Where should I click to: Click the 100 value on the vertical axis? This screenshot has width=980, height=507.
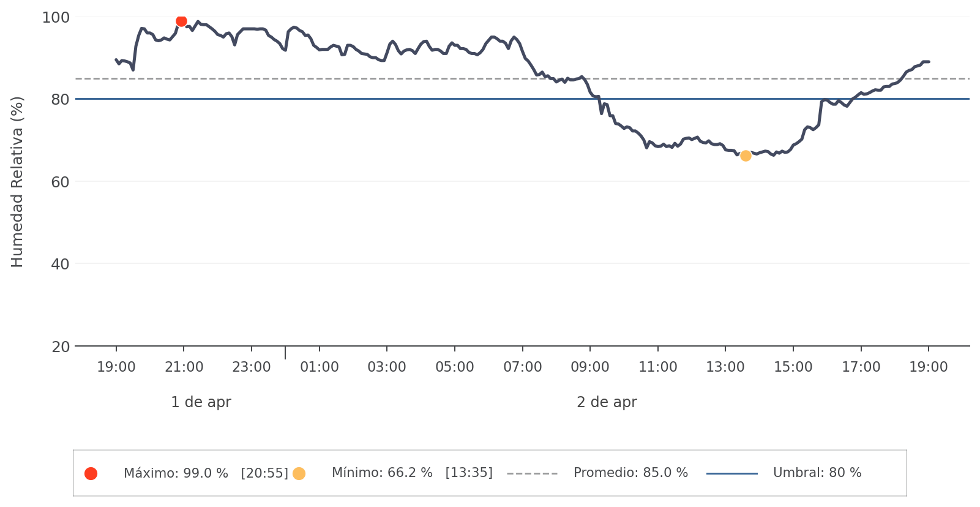click(x=56, y=18)
